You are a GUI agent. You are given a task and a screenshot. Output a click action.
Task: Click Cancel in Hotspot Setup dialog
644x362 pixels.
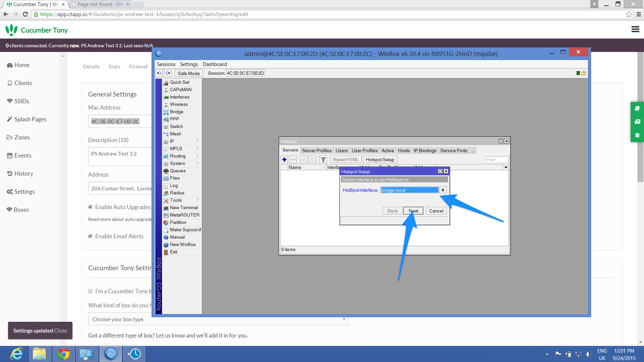point(436,211)
